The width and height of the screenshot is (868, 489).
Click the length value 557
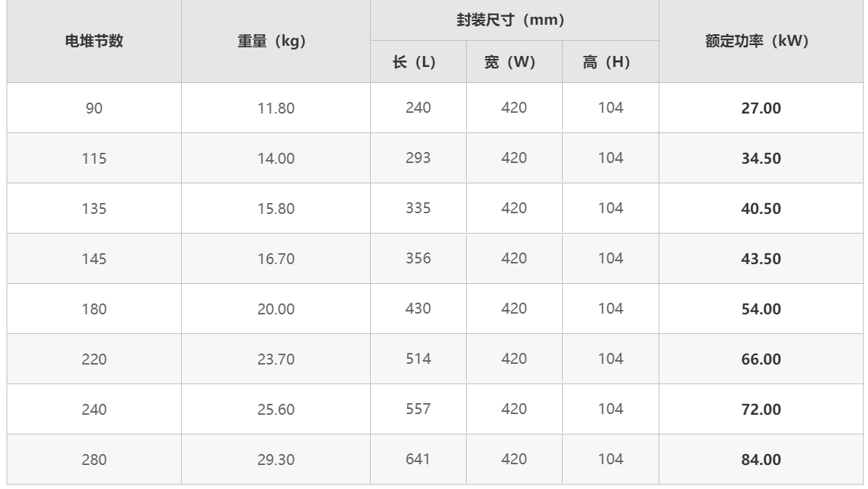(418, 409)
